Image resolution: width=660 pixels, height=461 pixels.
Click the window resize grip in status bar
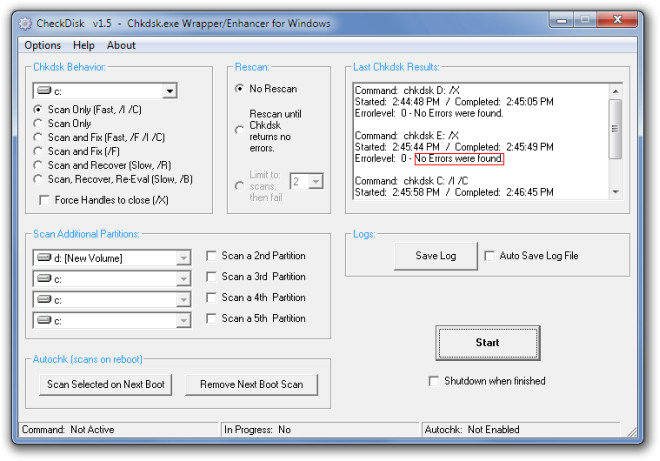coord(632,432)
